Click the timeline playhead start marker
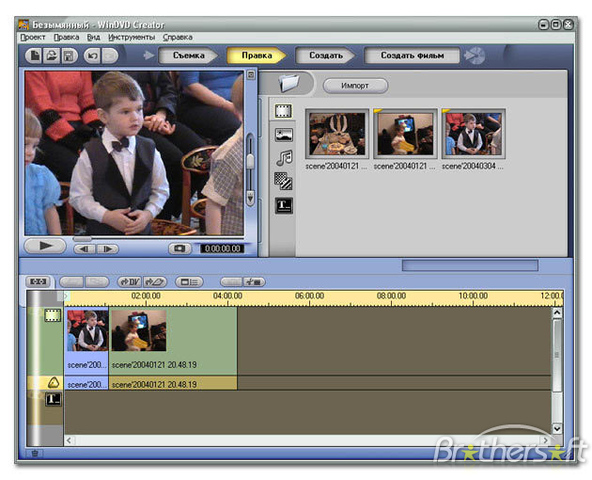This screenshot has width=592, height=480. [x=66, y=296]
